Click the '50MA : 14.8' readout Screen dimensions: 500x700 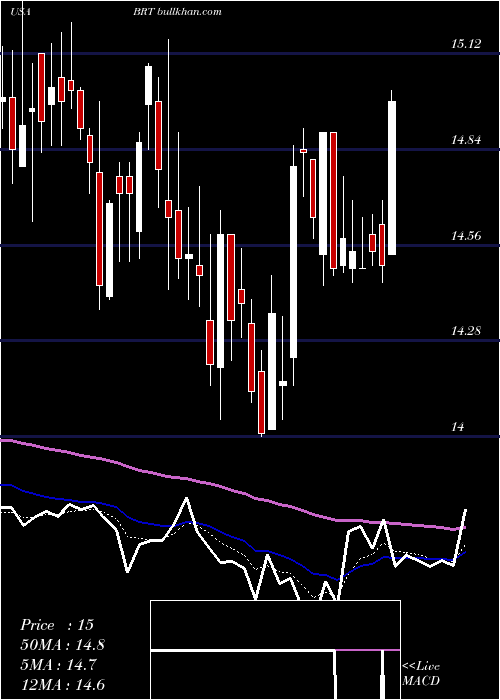pos(63,645)
